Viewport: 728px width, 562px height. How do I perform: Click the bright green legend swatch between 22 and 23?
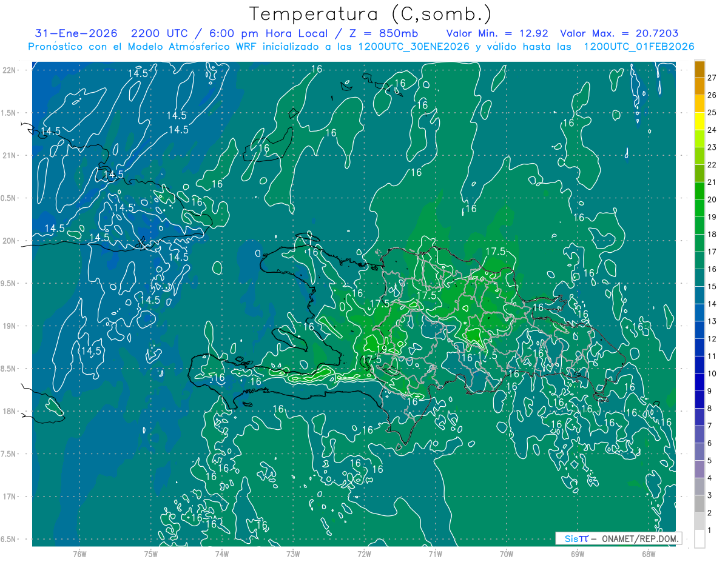pyautogui.click(x=699, y=156)
